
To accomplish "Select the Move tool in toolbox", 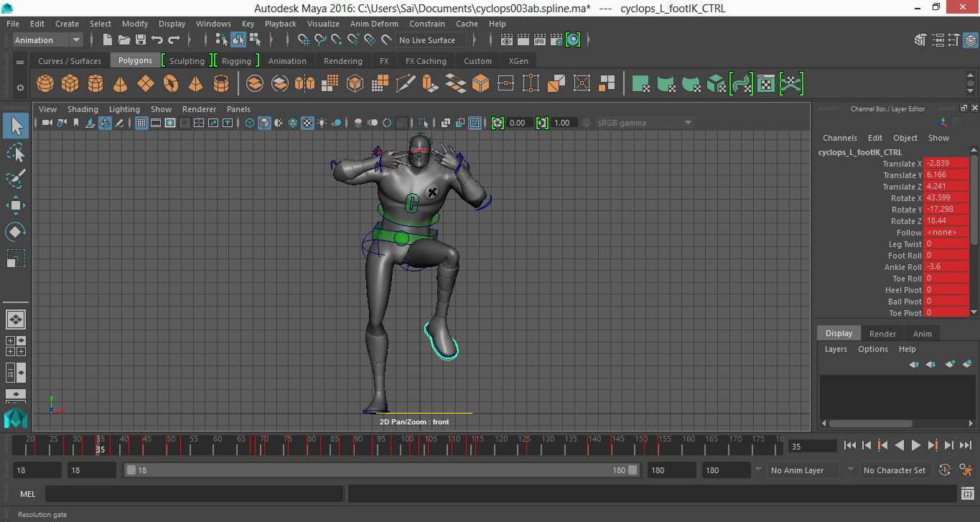I will point(16,205).
